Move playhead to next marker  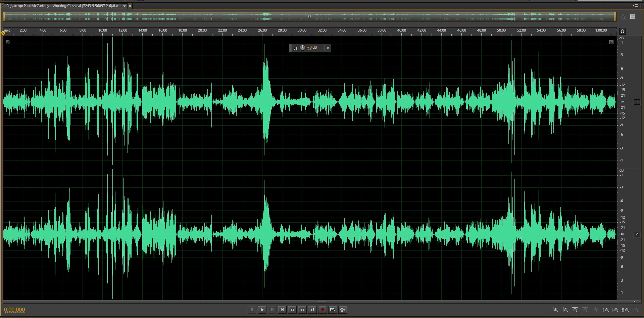coord(312,310)
